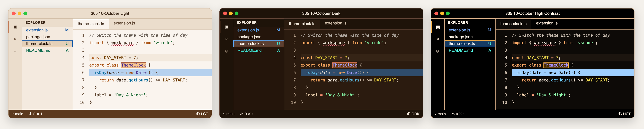Open package.json in Dark window explorer

point(258,37)
